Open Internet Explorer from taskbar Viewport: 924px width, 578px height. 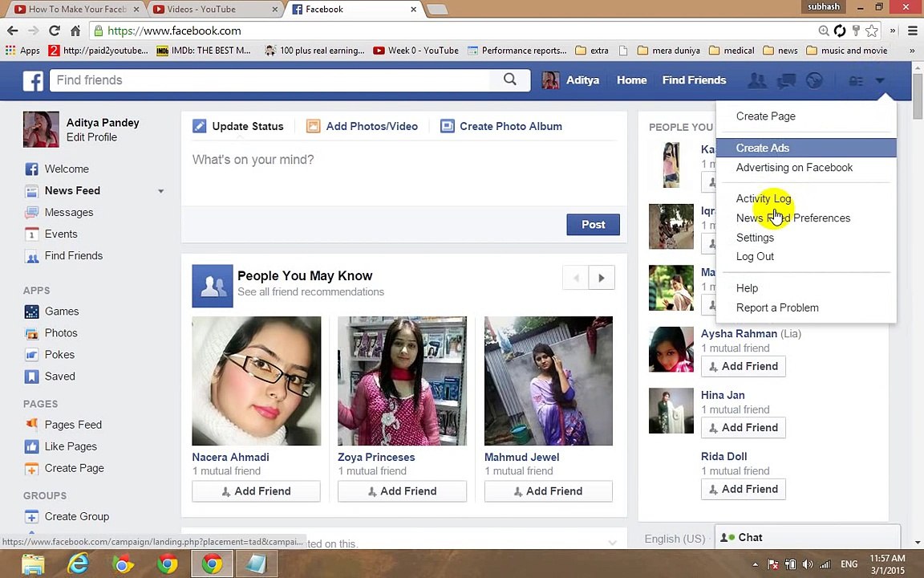pyautogui.click(x=78, y=564)
